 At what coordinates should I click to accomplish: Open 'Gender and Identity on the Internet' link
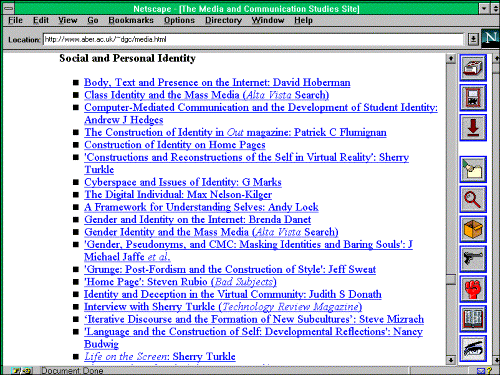[x=197, y=219]
